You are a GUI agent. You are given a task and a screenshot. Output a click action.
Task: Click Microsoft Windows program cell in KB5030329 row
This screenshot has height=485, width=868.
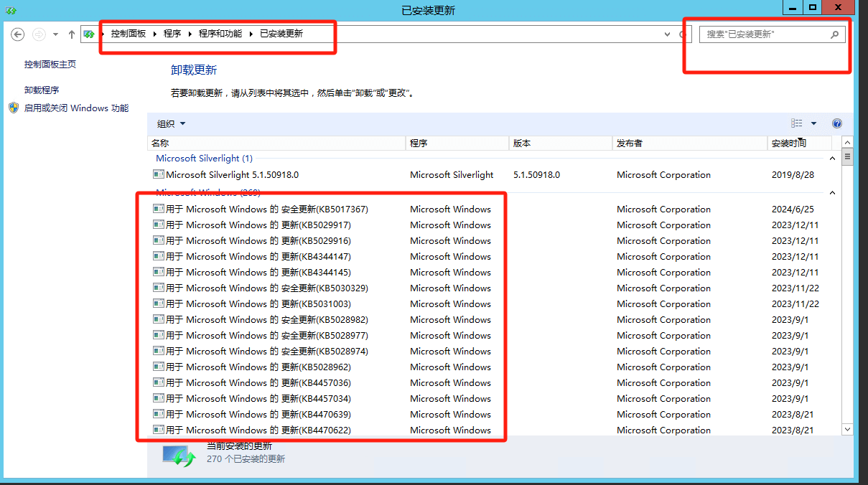(450, 288)
